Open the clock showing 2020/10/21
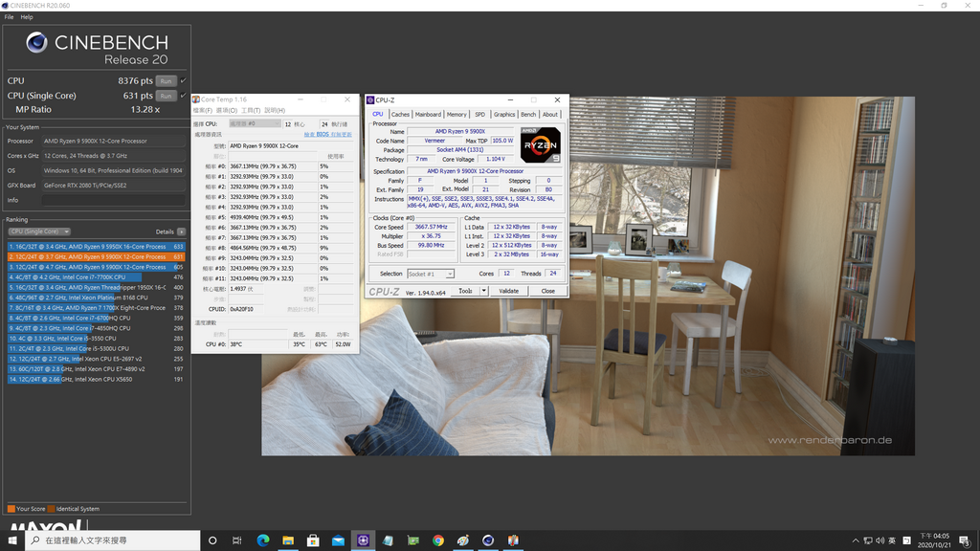 (x=934, y=540)
